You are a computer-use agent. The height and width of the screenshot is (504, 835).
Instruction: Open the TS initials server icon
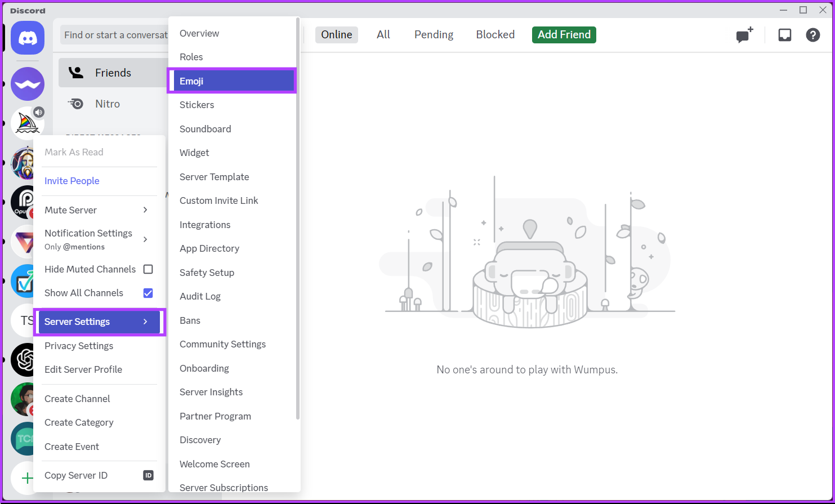24,320
